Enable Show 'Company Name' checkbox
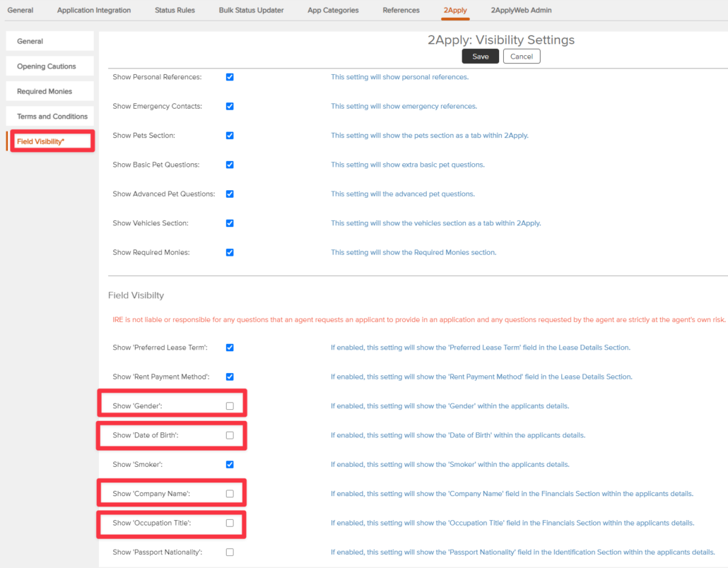The height and width of the screenshot is (568, 728). (x=230, y=494)
